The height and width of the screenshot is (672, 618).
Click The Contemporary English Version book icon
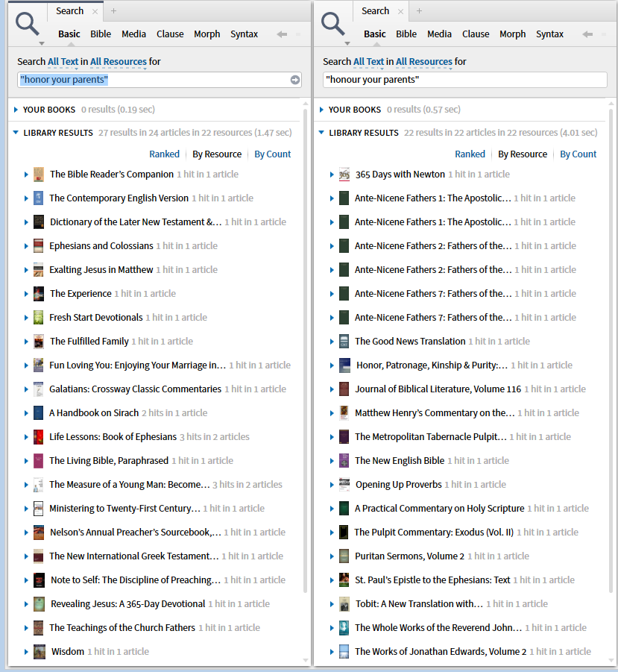[39, 198]
